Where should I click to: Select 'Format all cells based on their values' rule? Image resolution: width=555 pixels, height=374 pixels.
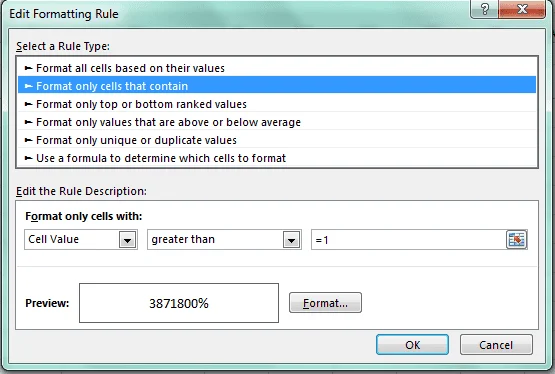(277, 68)
